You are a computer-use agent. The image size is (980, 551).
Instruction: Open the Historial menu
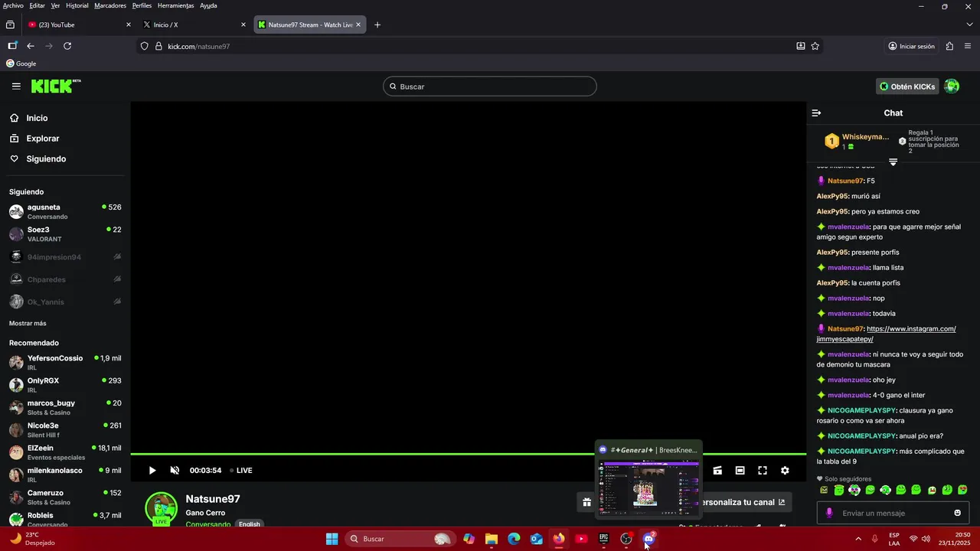point(77,5)
